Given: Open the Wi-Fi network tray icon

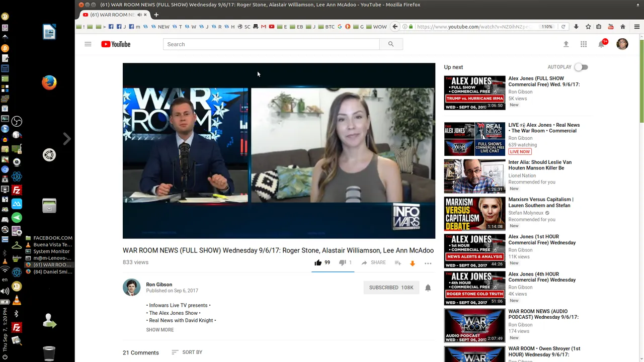Looking at the screenshot, I should (5, 270).
